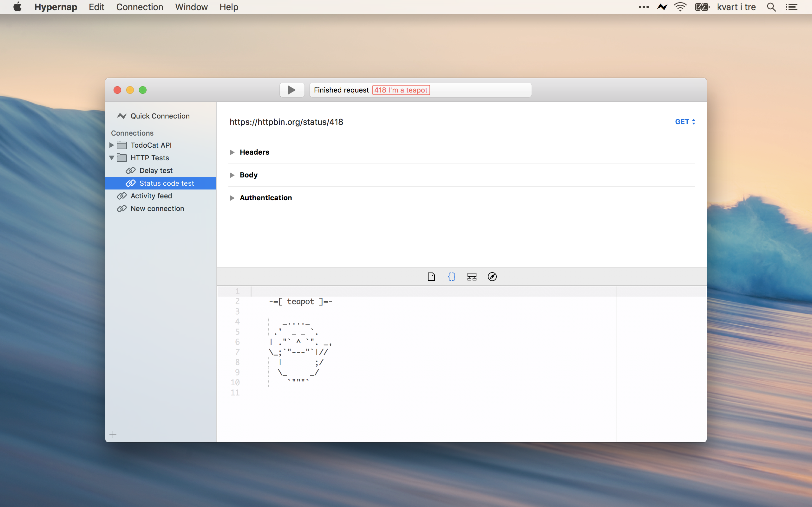This screenshot has height=507, width=812.
Task: Change the GET request method dropdown
Action: click(x=685, y=122)
